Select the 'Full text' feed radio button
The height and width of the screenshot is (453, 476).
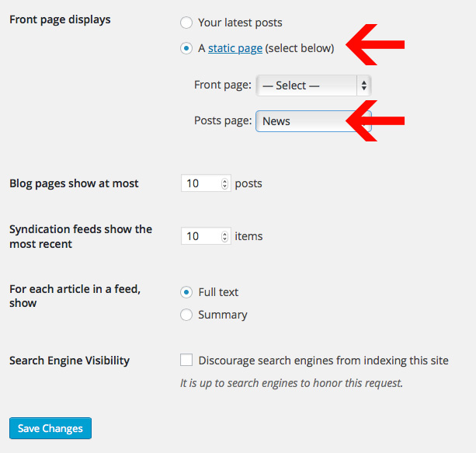click(x=186, y=292)
